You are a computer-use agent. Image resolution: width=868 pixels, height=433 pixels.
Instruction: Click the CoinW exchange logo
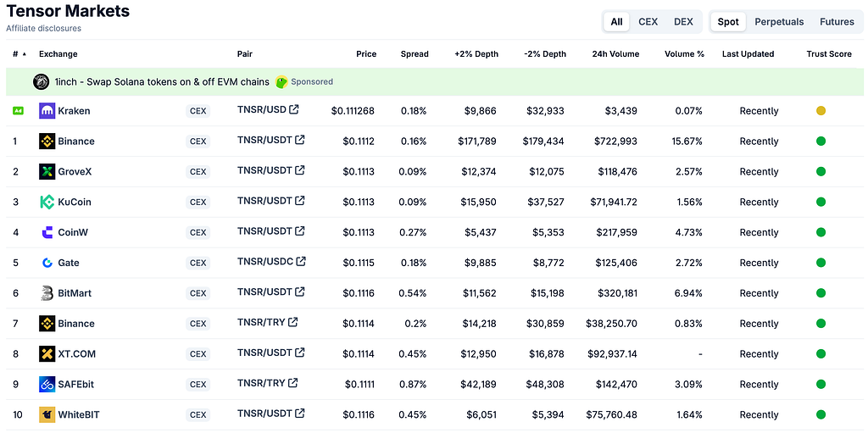click(x=47, y=232)
